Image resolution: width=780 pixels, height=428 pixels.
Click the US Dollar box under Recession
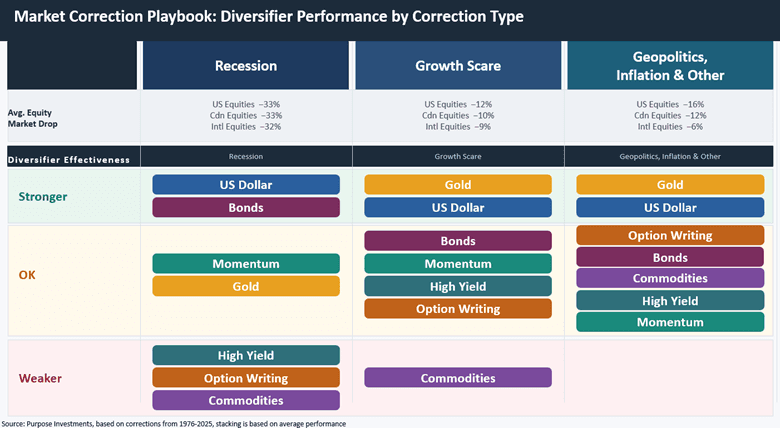(246, 185)
